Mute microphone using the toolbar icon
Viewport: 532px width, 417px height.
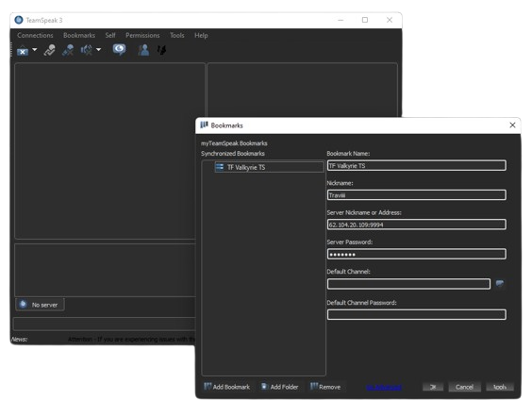pyautogui.click(x=68, y=50)
